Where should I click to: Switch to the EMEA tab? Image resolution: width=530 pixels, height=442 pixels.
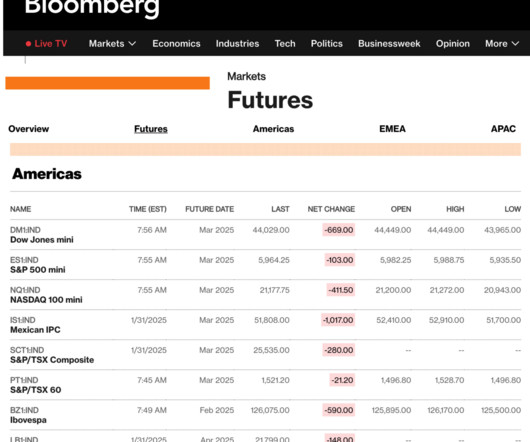(x=392, y=129)
